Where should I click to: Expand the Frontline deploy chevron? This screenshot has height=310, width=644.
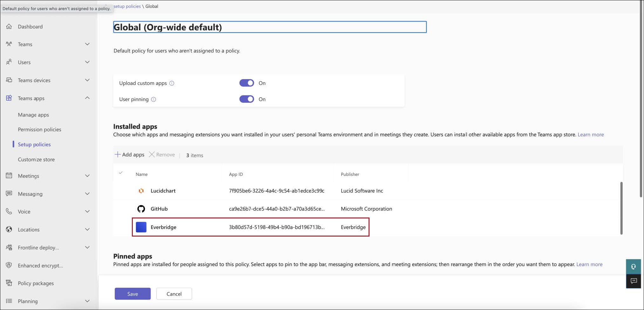(87, 247)
